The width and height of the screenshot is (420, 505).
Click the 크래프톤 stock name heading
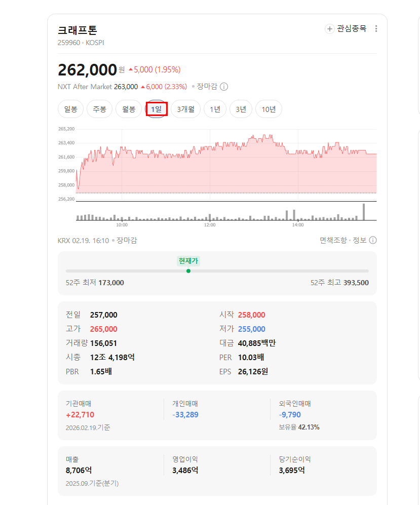coord(78,30)
